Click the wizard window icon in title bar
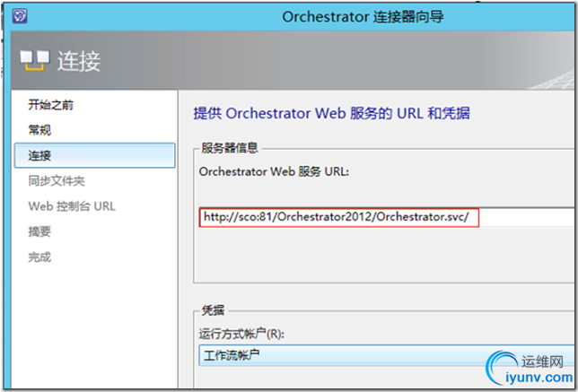This screenshot has width=578, height=392. (x=20, y=16)
